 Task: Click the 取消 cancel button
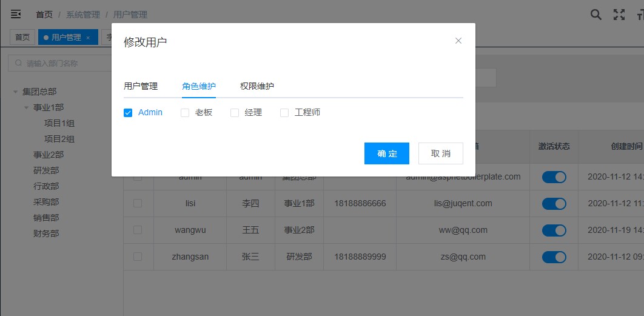point(441,153)
